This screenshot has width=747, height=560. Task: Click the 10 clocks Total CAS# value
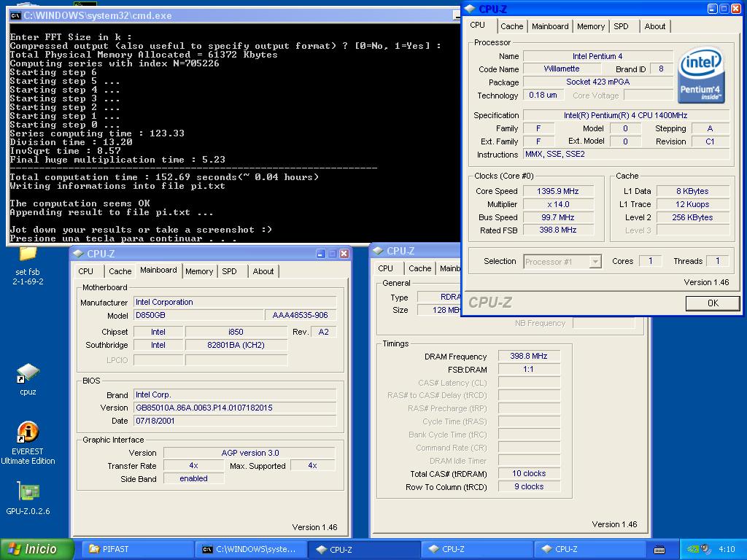(529, 473)
